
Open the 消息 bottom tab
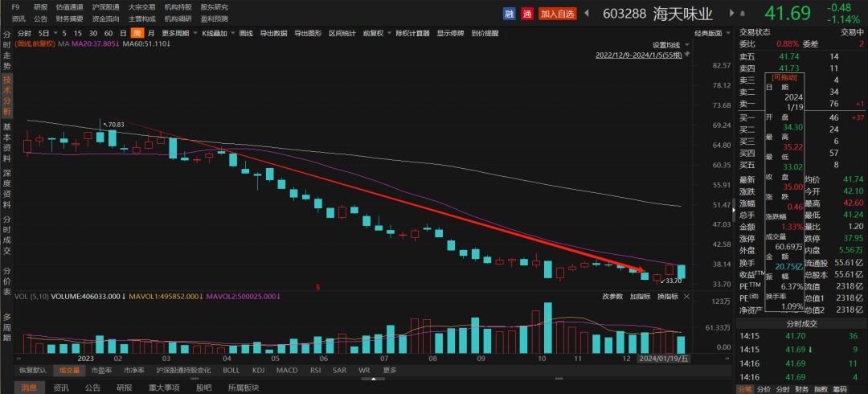(30, 388)
